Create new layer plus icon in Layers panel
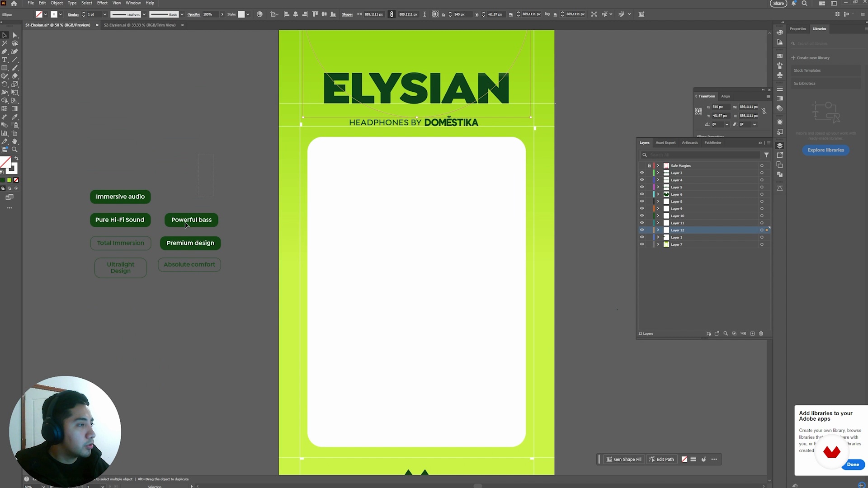The image size is (868, 488). tap(752, 333)
